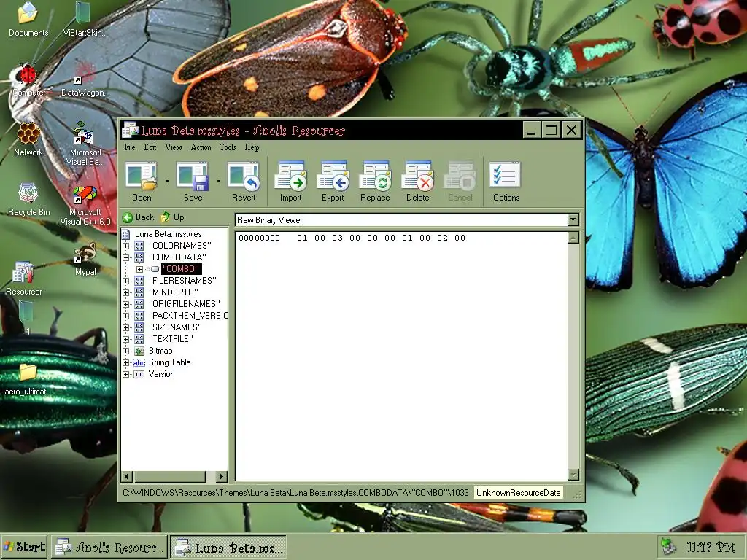Viewport: 747px width, 560px height.
Task: Open the Help menu
Action: 252,147
